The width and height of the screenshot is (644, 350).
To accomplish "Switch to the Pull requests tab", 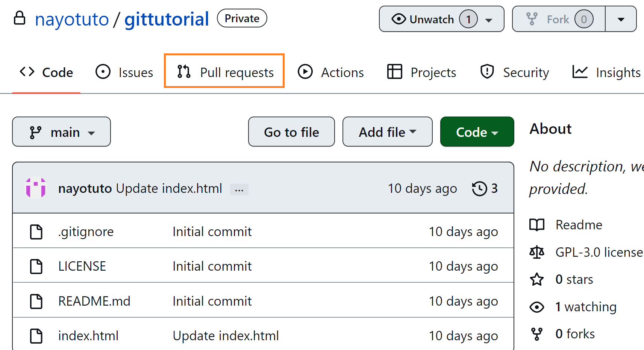I will (224, 72).
